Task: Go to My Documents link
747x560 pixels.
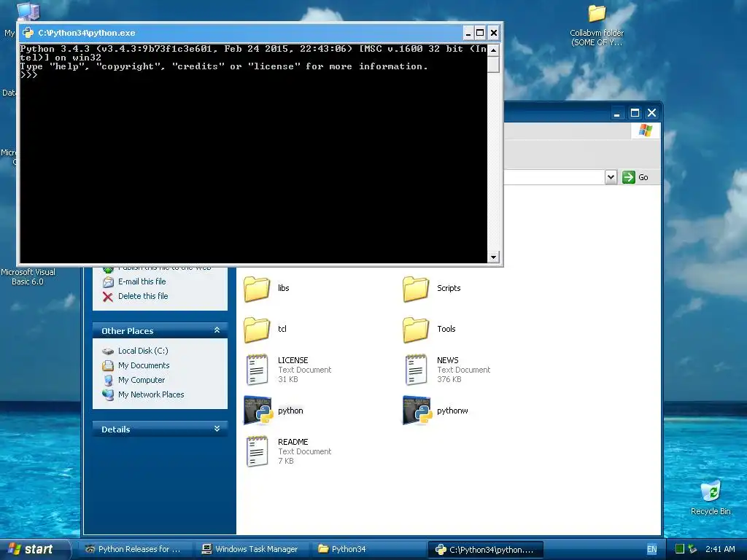Action: (x=144, y=366)
